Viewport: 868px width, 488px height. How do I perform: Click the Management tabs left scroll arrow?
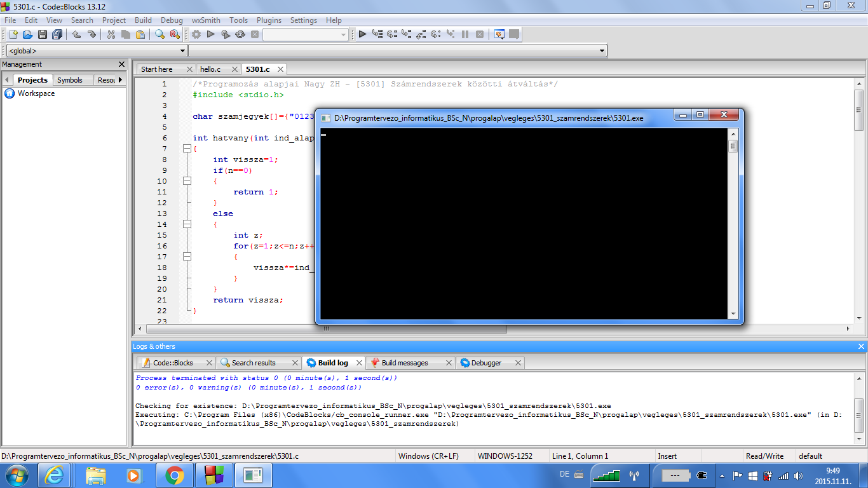7,80
